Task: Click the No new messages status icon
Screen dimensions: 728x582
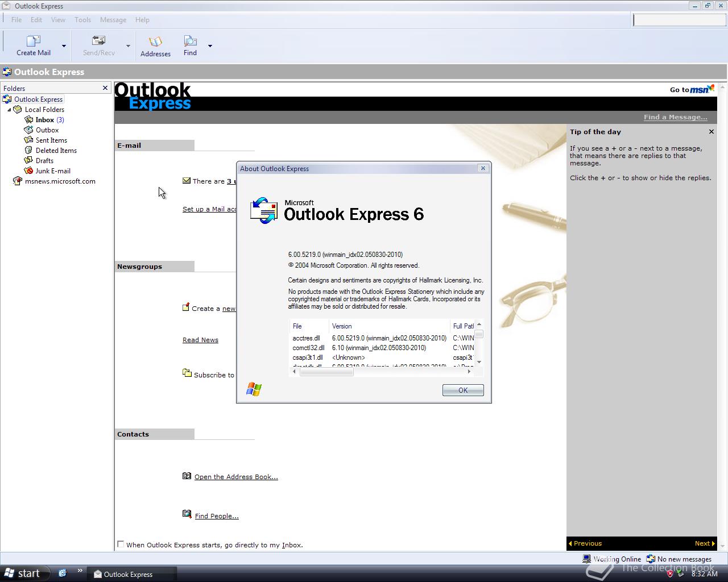Action: point(651,559)
